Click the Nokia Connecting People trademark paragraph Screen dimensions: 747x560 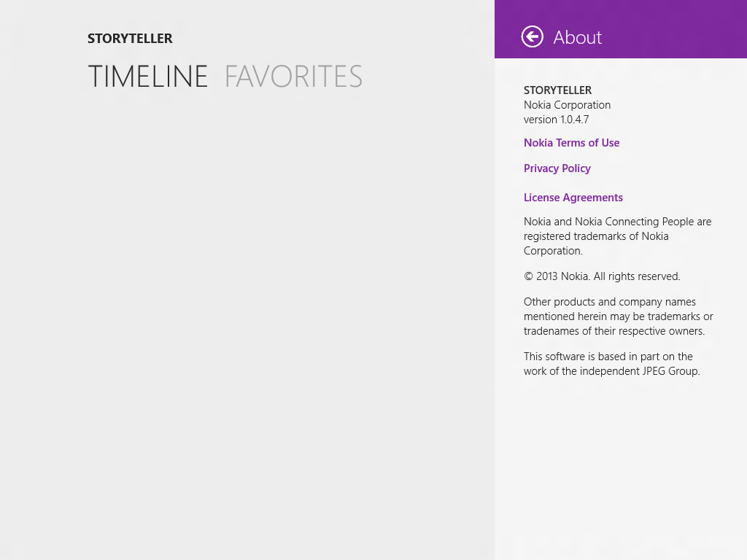(x=617, y=236)
